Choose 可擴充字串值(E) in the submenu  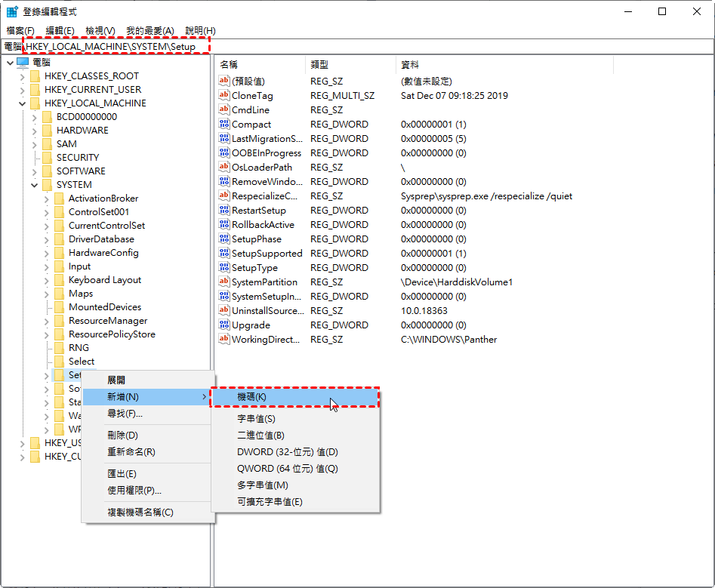pos(295,502)
